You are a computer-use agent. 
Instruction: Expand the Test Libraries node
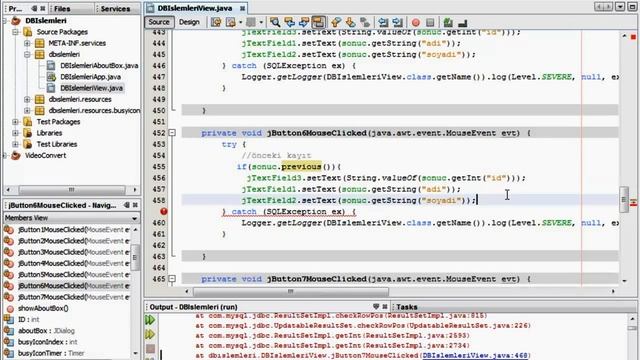click(x=16, y=144)
